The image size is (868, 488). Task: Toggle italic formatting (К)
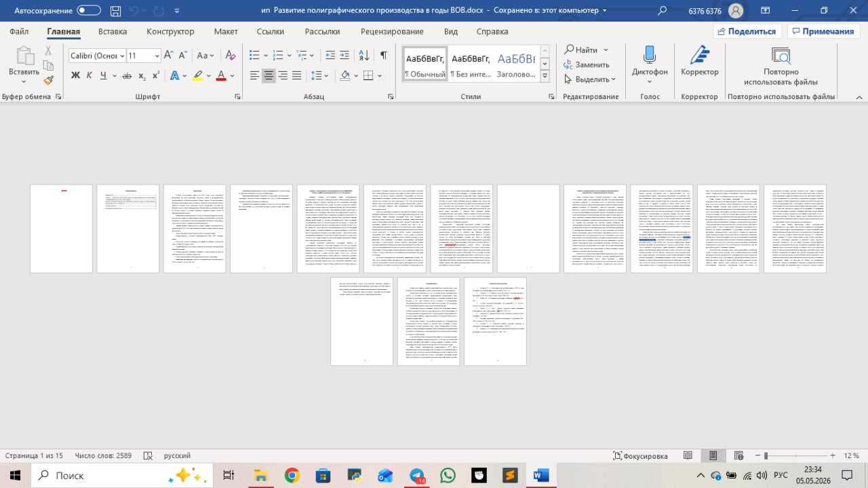(x=89, y=75)
